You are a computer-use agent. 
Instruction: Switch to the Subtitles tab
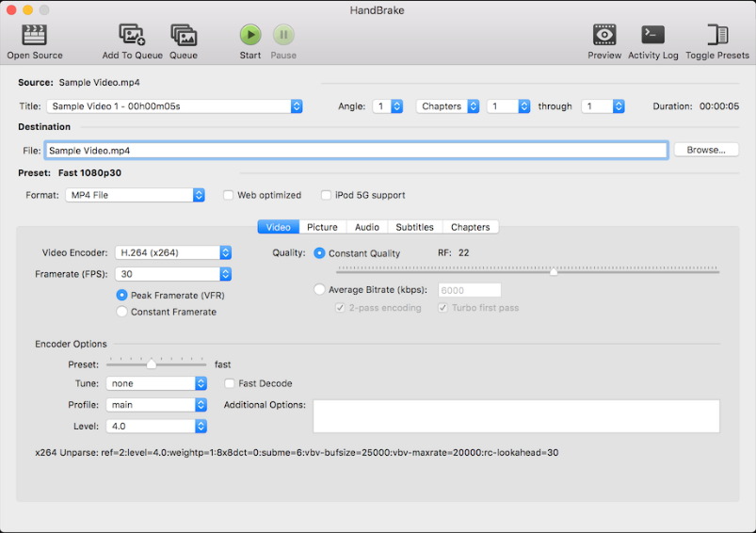414,227
